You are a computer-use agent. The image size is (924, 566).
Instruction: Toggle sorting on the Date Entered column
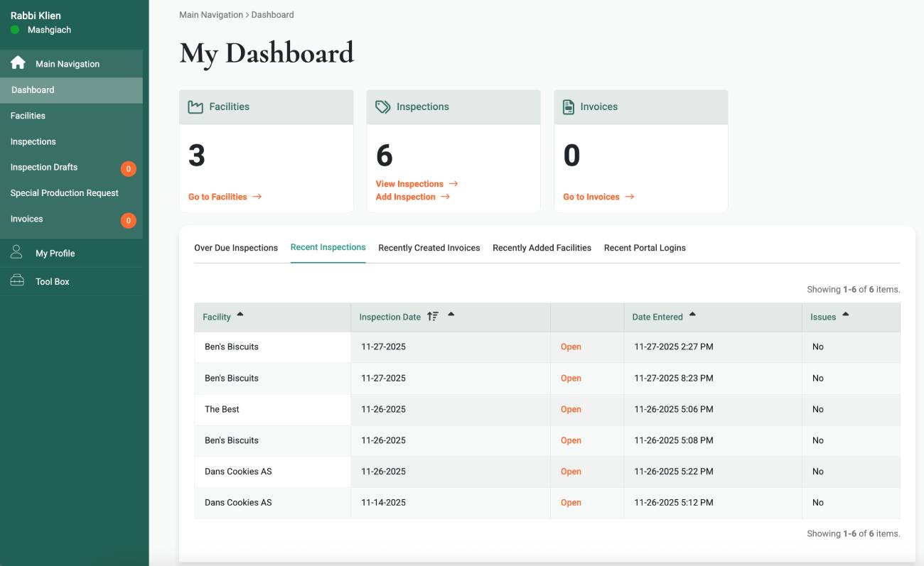click(692, 313)
